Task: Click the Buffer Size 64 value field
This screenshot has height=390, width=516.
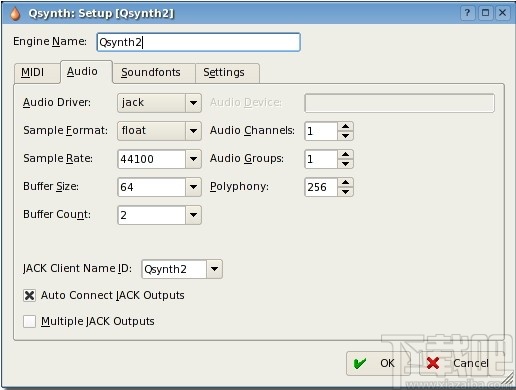Action: tap(151, 187)
